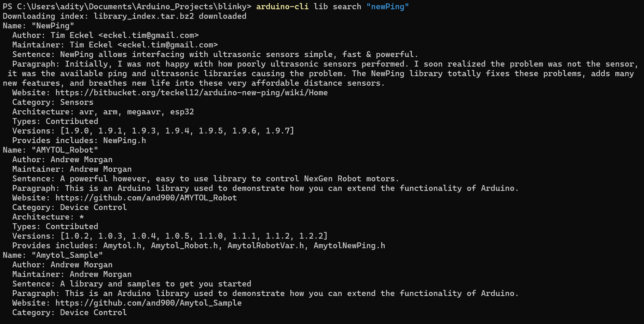Image resolution: width=644 pixels, height=324 pixels.
Task: Click the eckel.tim@gmail.com address on Author line
Action: point(149,36)
